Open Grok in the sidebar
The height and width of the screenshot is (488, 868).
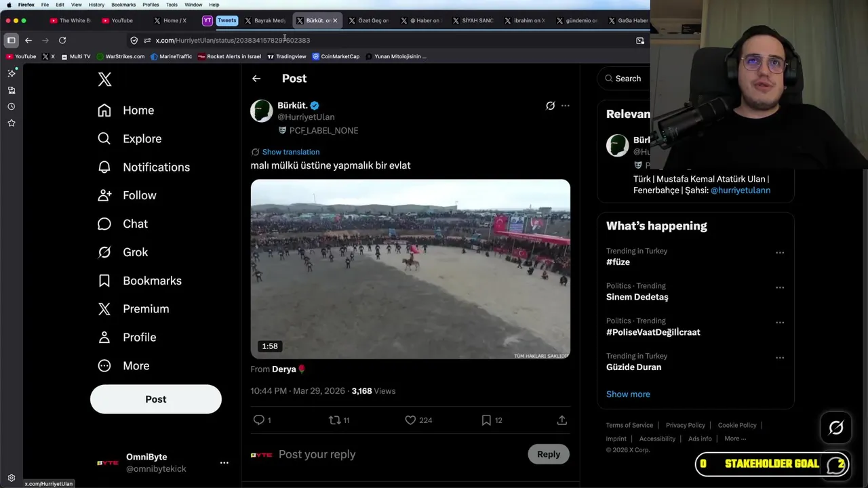[123, 252]
